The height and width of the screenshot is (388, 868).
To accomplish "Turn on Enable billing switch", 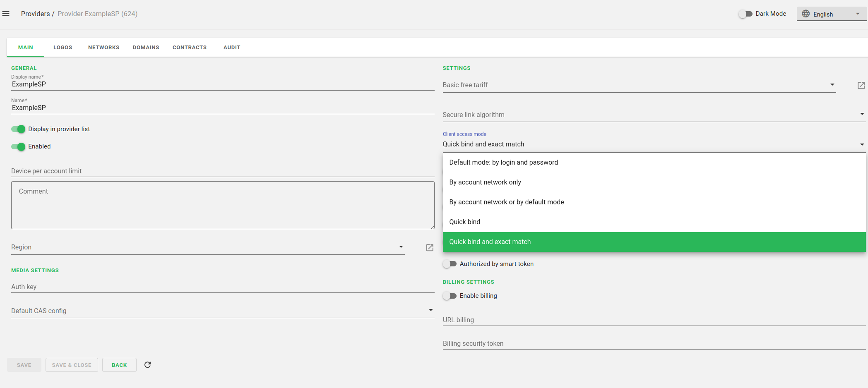I will [x=450, y=296].
